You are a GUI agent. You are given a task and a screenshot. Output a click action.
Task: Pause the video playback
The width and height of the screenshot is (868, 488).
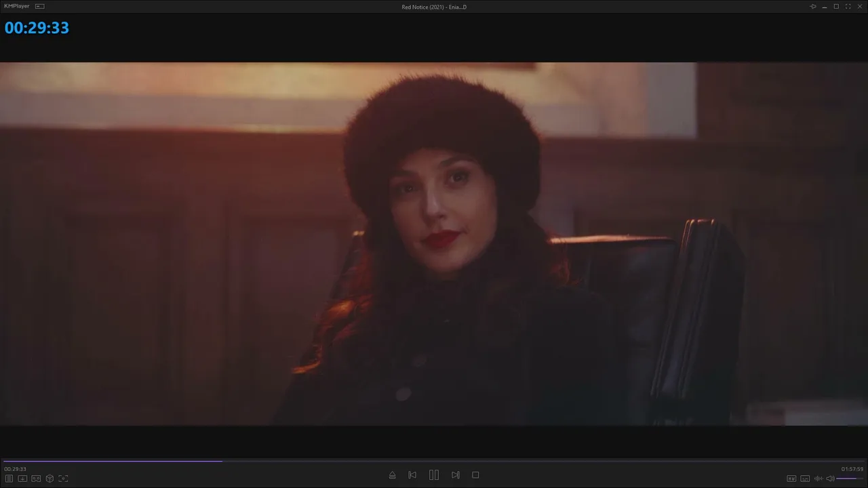point(434,475)
